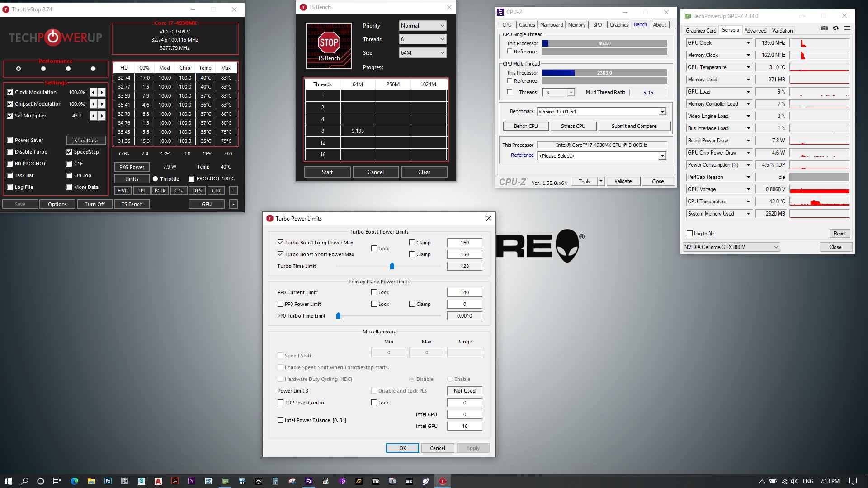Open the notification center icon
This screenshot has width=868, height=488.
[853, 481]
